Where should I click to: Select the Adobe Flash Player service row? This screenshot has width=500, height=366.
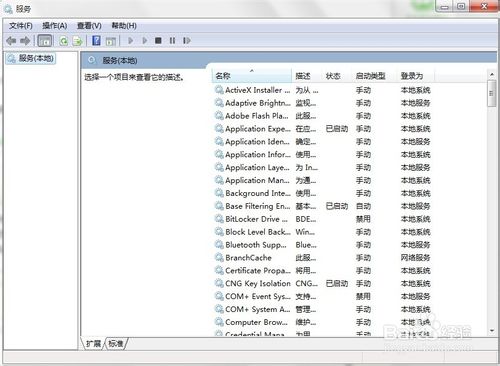click(x=323, y=116)
